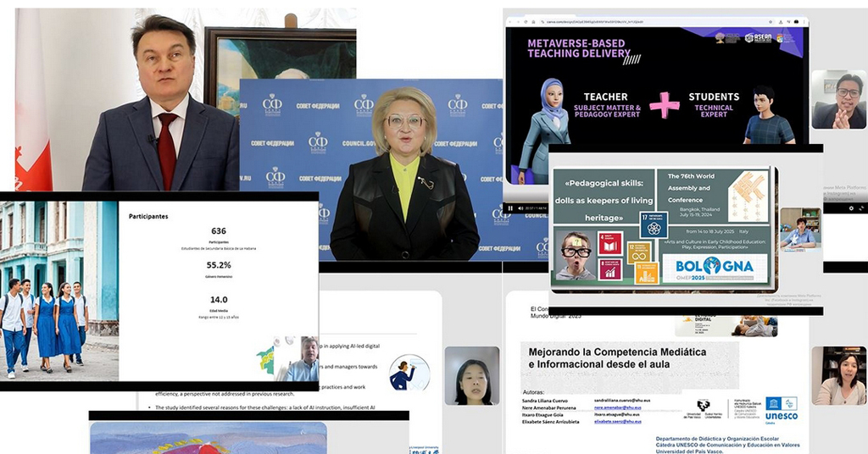Click SDG 17 partnerships icon on dolls slide

654,225
